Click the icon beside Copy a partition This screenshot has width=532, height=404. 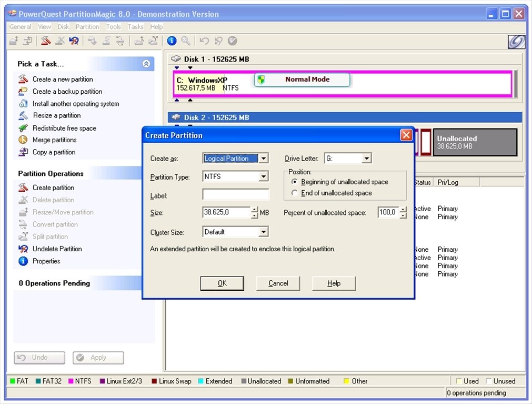coord(23,152)
